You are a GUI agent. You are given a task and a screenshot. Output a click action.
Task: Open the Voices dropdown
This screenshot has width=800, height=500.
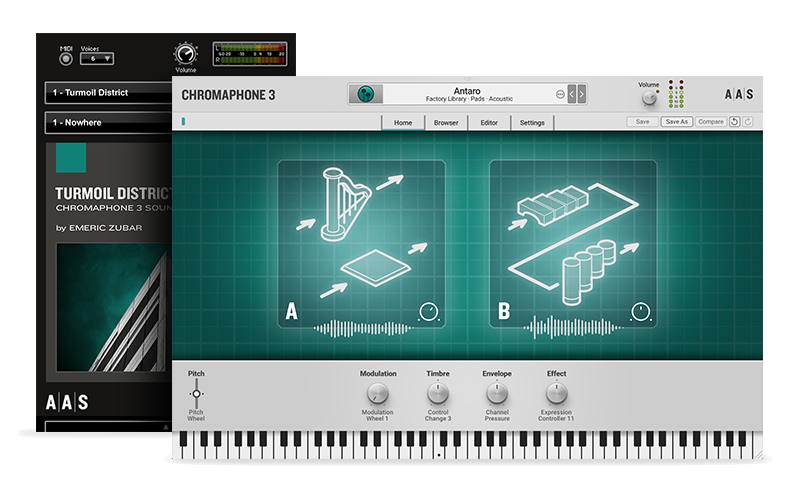pos(96,59)
